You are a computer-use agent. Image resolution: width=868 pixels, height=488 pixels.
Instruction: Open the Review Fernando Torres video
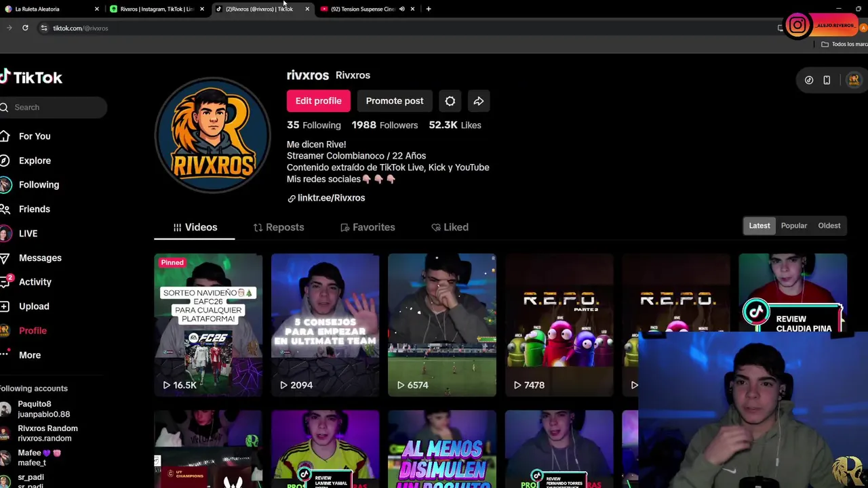pos(559,449)
